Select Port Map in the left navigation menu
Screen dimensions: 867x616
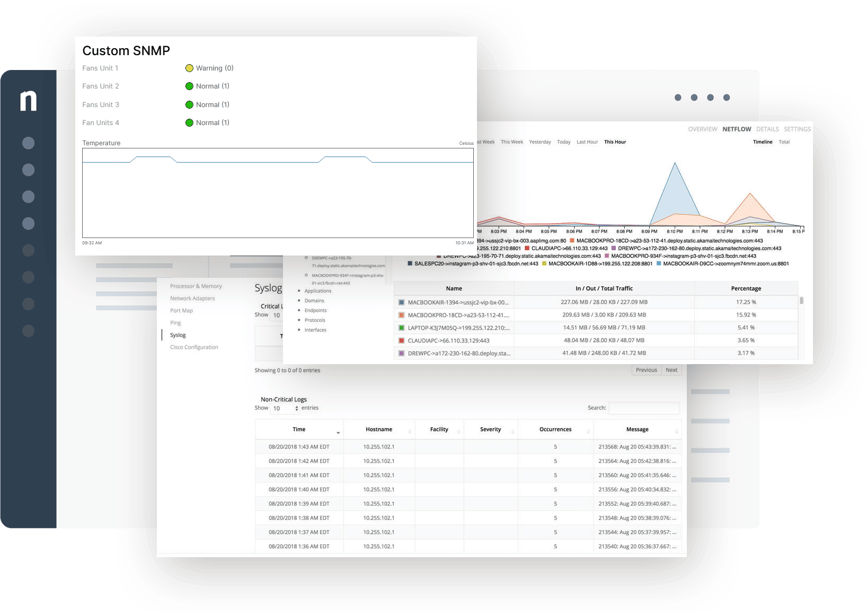tap(181, 310)
